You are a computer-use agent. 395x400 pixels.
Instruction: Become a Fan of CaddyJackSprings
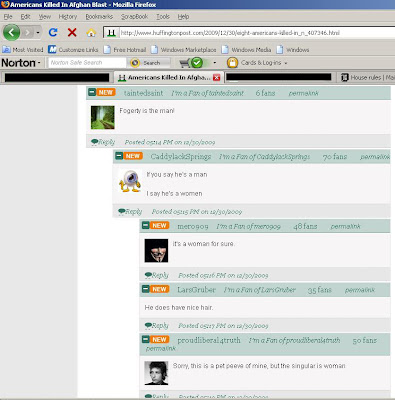click(264, 157)
